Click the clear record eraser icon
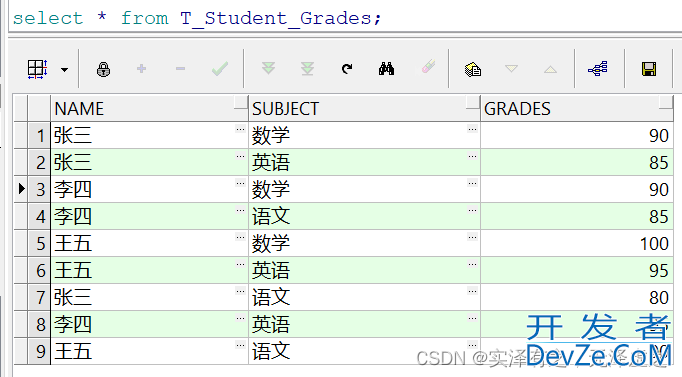This screenshot has height=377, width=682. (428, 67)
